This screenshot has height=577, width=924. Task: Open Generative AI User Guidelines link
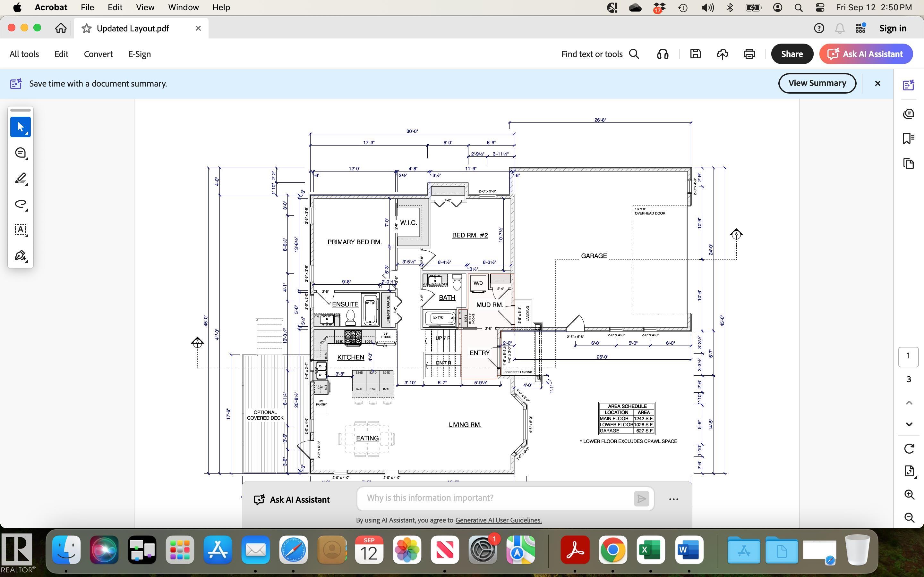(498, 520)
